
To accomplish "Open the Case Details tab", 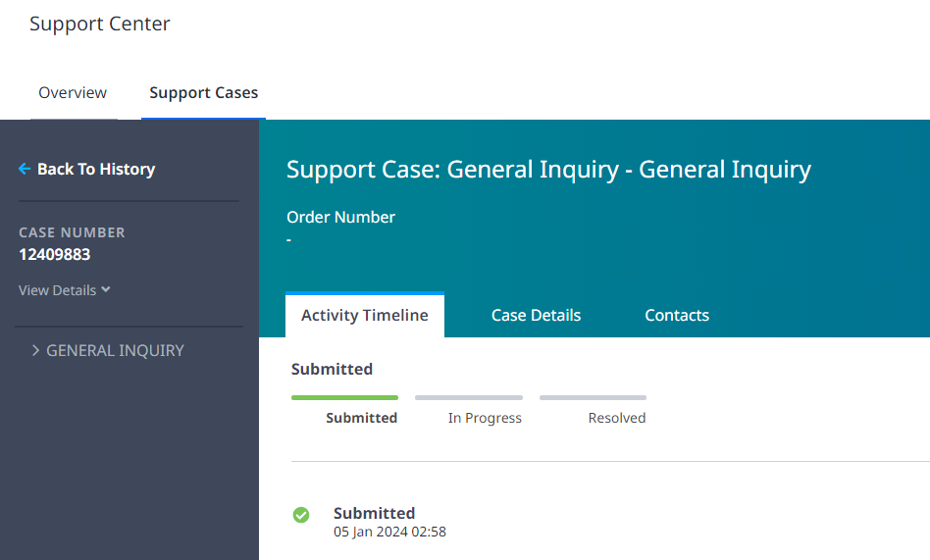I will [537, 315].
